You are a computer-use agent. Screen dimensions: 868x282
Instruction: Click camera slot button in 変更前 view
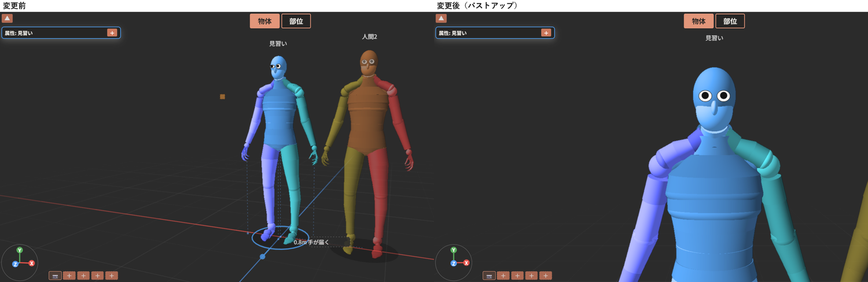pos(55,276)
